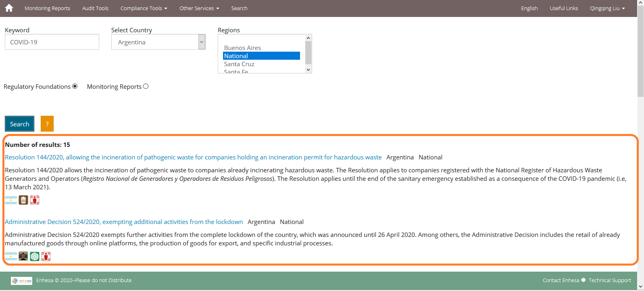
Task: Click the legal scales icon under Decision 524/2020
Action: (23, 257)
